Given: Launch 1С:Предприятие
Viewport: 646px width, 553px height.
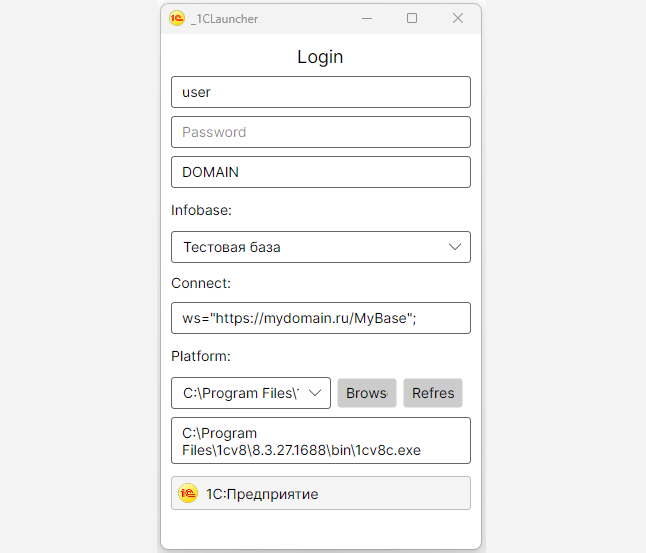Looking at the screenshot, I should tap(320, 494).
